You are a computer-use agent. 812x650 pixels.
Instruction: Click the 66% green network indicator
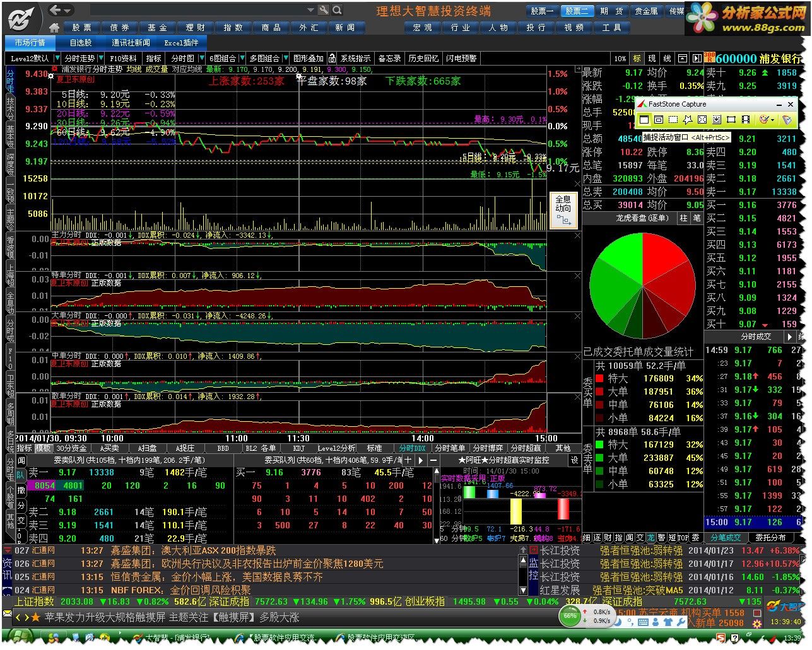pyautogui.click(x=570, y=615)
